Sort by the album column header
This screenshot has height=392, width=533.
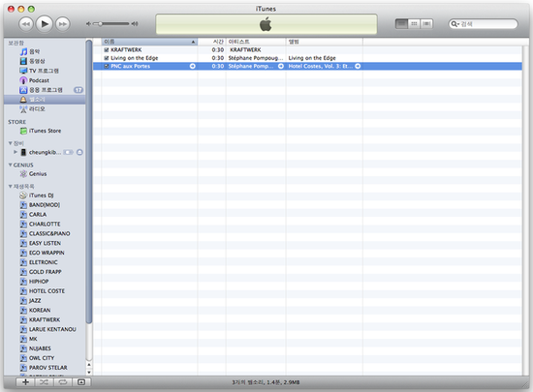325,42
